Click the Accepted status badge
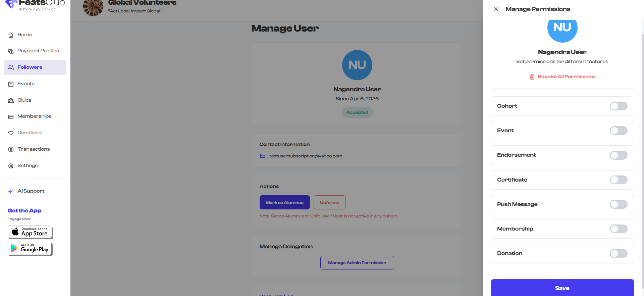This screenshot has height=296, width=644. [x=357, y=112]
